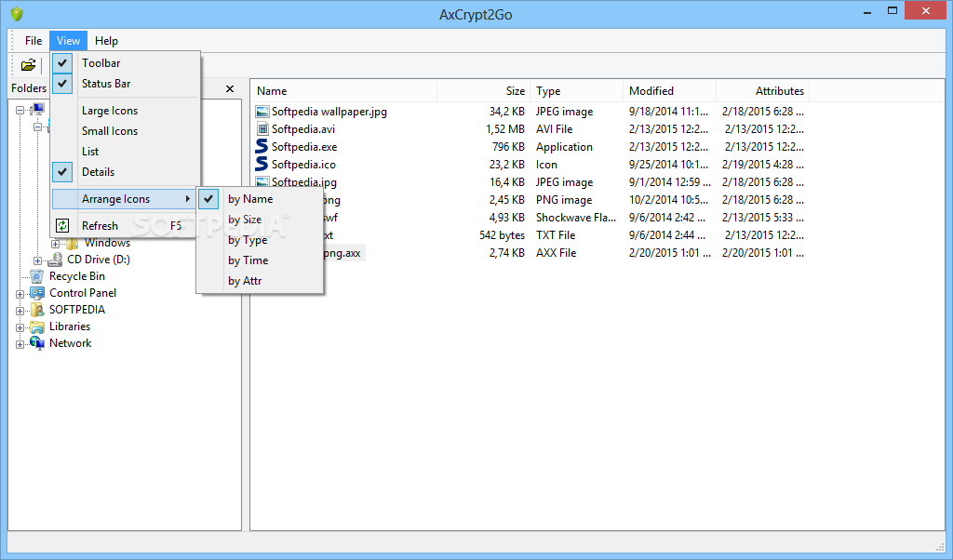The height and width of the screenshot is (560, 953).
Task: Click the AXX File type cell
Action: [x=557, y=253]
